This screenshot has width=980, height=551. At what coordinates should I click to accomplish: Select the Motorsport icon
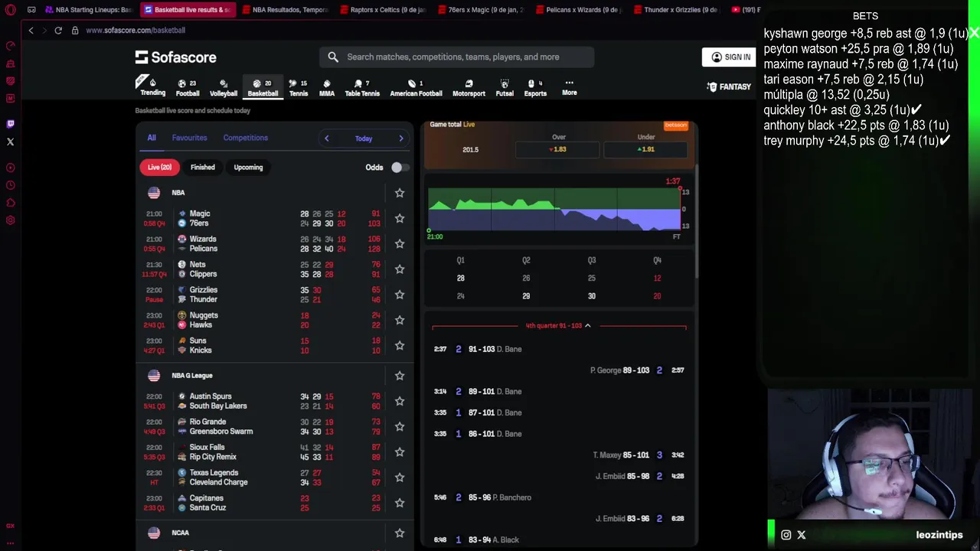click(469, 87)
